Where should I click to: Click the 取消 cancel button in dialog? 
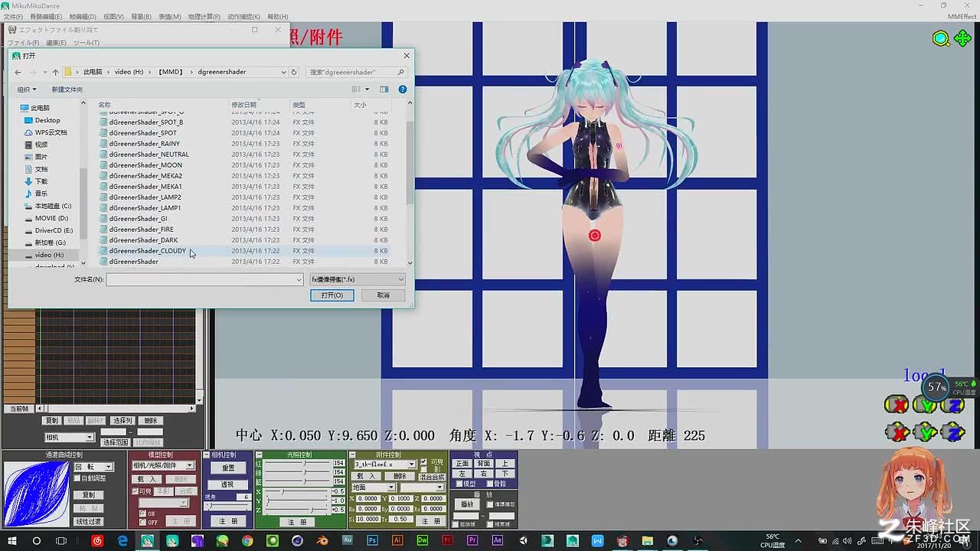pos(383,295)
